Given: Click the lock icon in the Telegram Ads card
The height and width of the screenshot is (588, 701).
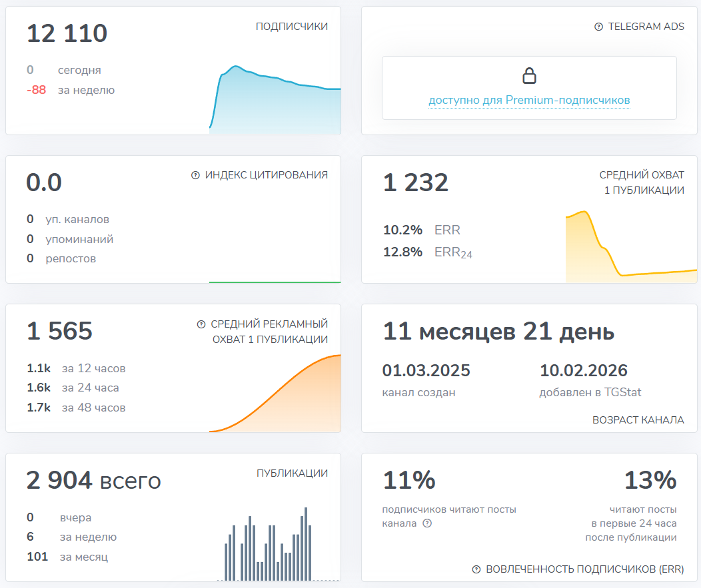Looking at the screenshot, I should [529, 75].
